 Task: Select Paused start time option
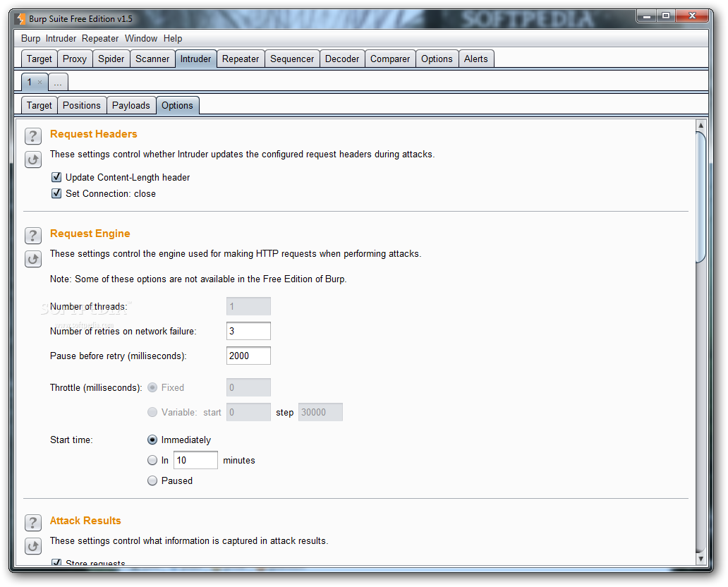pyautogui.click(x=152, y=480)
